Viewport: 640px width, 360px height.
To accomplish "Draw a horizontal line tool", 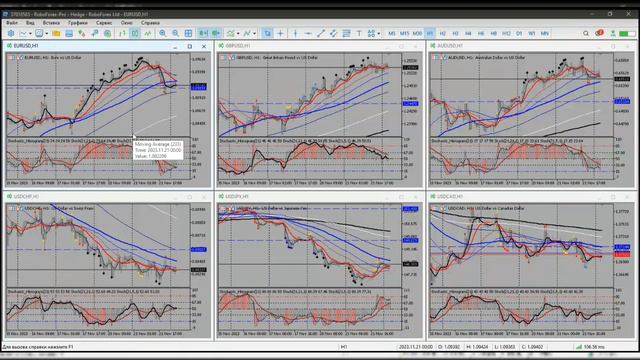I will click(308, 33).
